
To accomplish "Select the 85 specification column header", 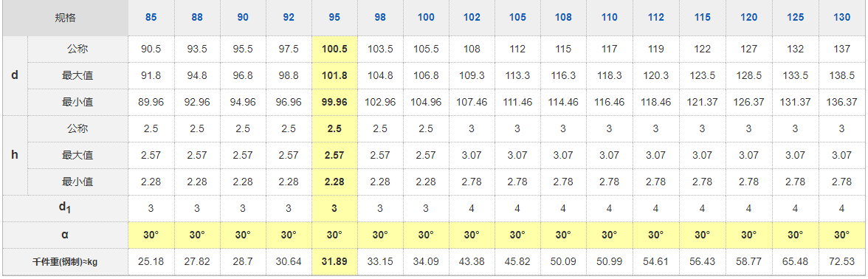I will [x=151, y=18].
